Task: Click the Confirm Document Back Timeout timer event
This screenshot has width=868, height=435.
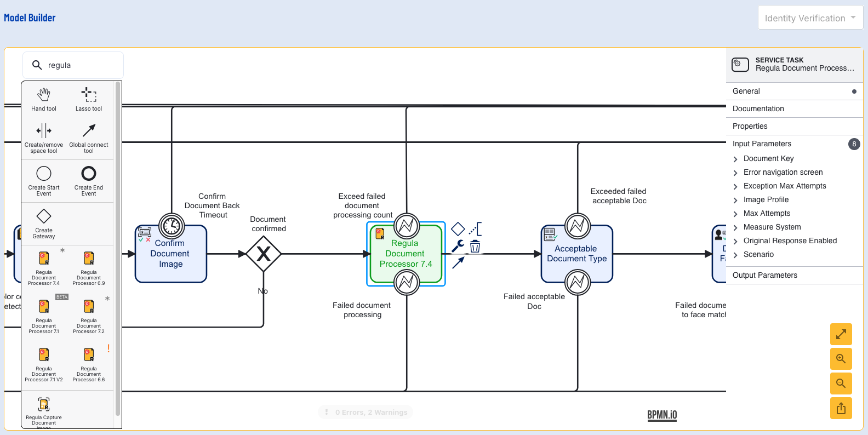Action: (x=172, y=225)
